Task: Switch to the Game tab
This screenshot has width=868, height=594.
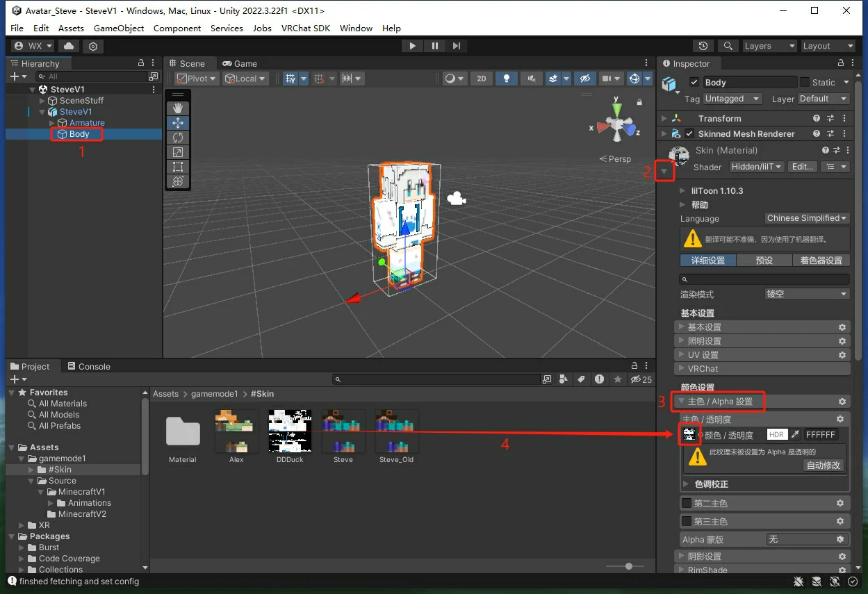Action: (x=239, y=63)
